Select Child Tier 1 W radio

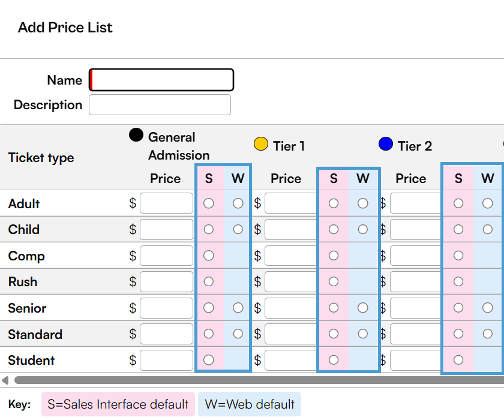point(363,229)
